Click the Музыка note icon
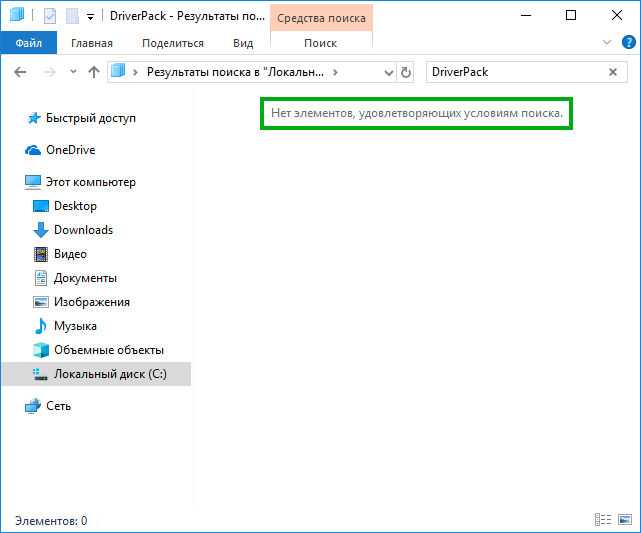This screenshot has height=533, width=641. coord(40,326)
